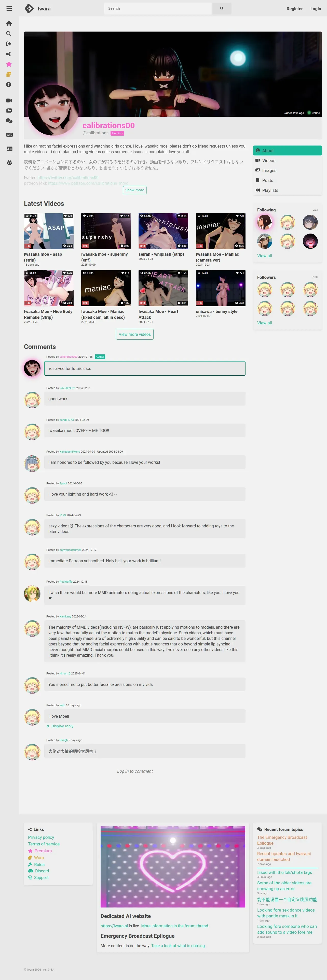This screenshot has width=327, height=980.
Task: Click the View more videos button
Action: [x=135, y=334]
